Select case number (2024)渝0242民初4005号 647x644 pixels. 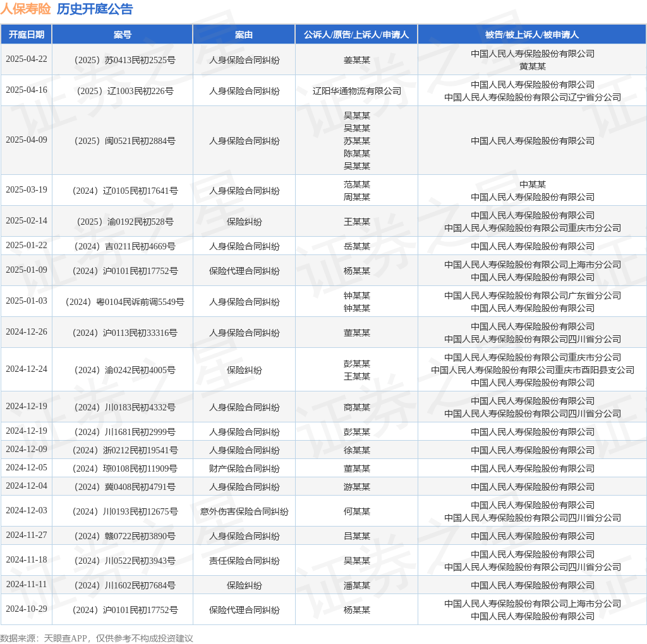[123, 370]
